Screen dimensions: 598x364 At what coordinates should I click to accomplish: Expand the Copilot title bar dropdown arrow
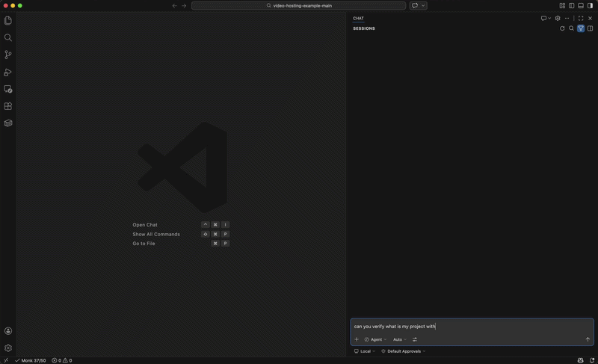click(x=423, y=6)
